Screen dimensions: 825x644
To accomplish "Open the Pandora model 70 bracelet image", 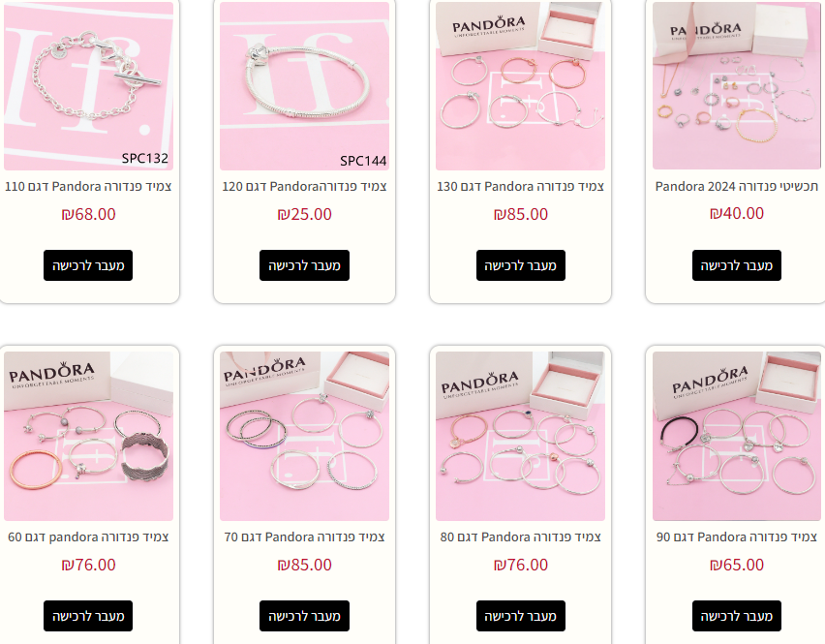I will click(304, 436).
